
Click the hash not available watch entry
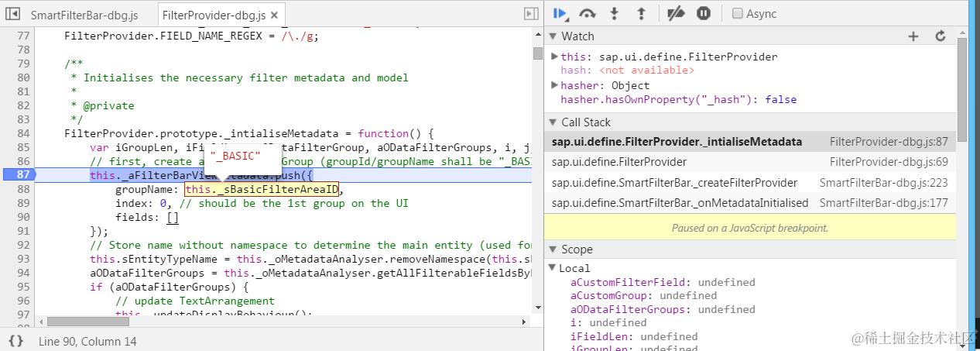tap(627, 71)
